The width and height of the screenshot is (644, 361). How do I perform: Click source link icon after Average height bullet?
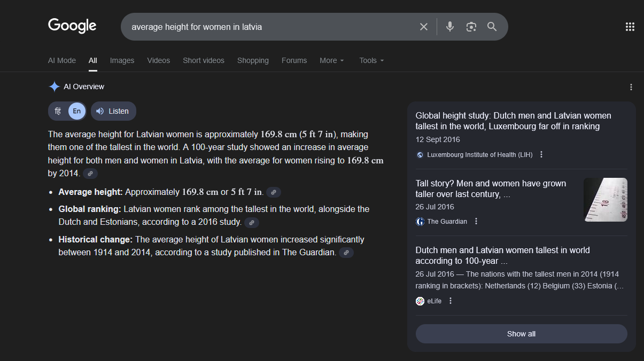point(274,192)
